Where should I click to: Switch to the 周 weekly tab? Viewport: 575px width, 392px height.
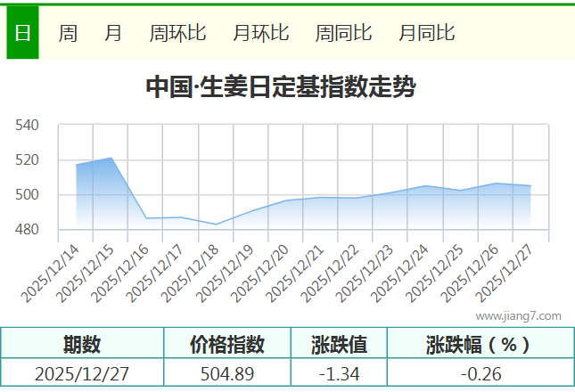coord(68,33)
